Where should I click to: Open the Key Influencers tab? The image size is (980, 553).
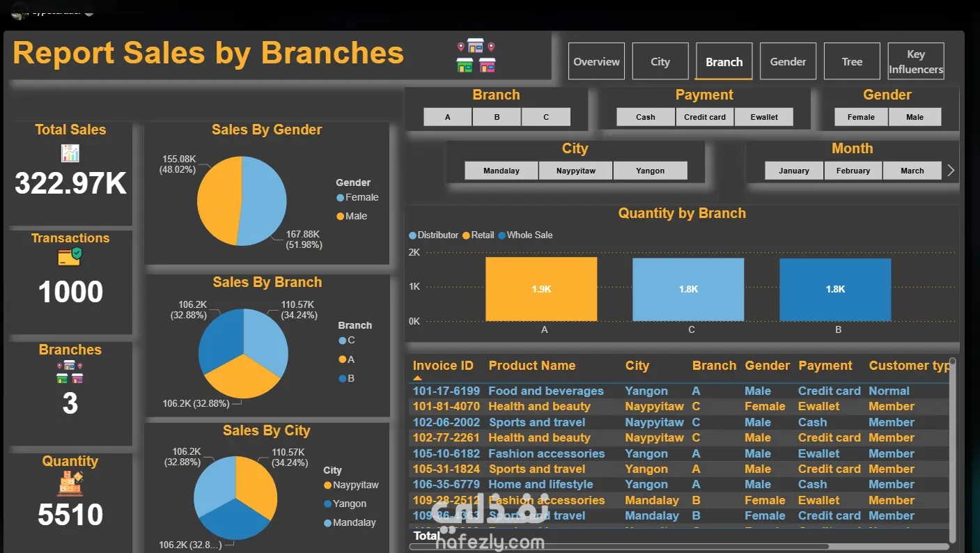[x=916, y=61]
